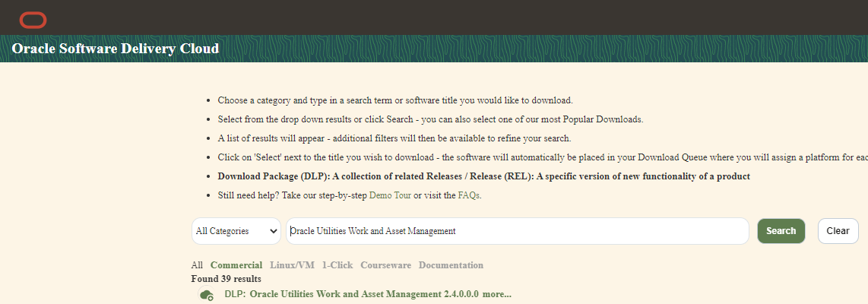Expand the more... link on DLP result

pos(497,295)
